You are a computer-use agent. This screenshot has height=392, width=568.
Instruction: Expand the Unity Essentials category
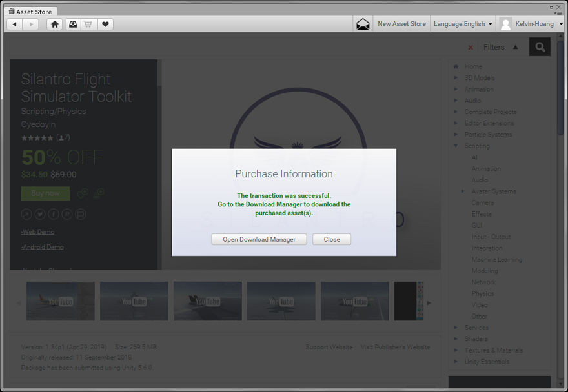[456, 362]
